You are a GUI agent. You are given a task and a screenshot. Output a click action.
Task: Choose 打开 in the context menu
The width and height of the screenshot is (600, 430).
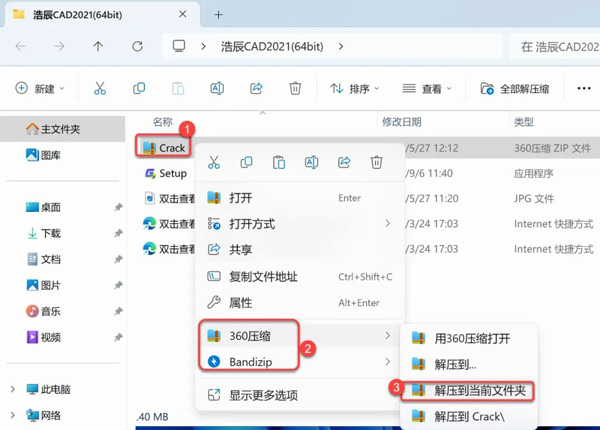pos(300,198)
